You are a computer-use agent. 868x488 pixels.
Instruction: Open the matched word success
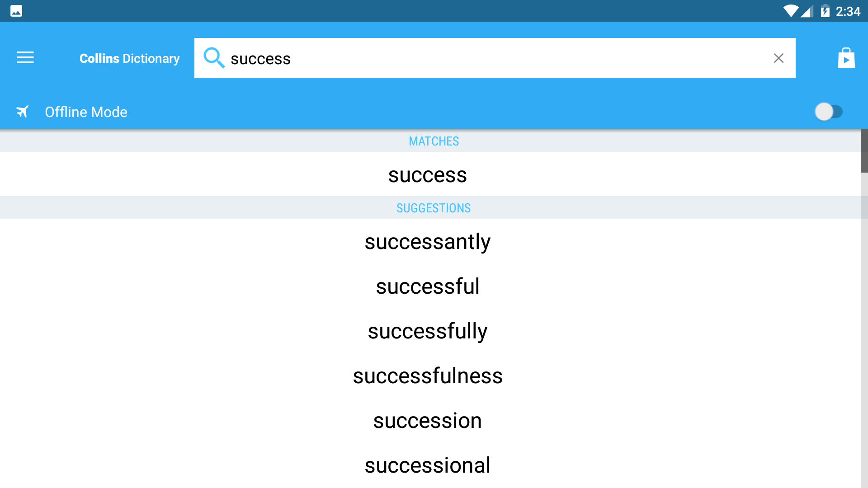(x=430, y=174)
